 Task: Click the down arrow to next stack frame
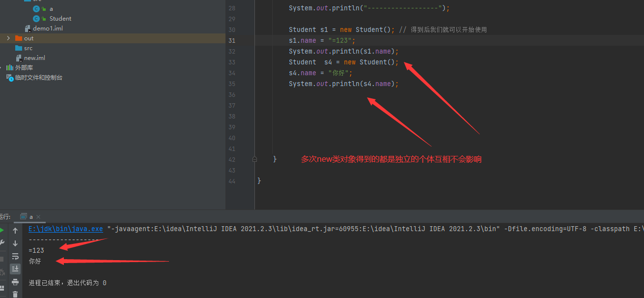click(15, 243)
